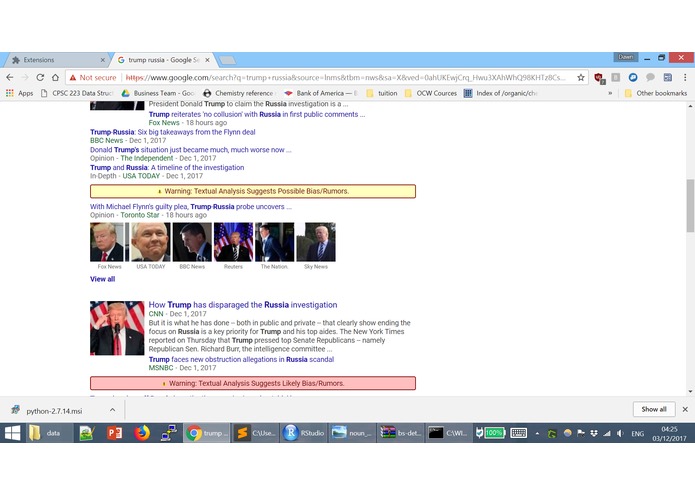The width and height of the screenshot is (695, 494).
Task: Open the Dropbox tray icon
Action: 593,433
